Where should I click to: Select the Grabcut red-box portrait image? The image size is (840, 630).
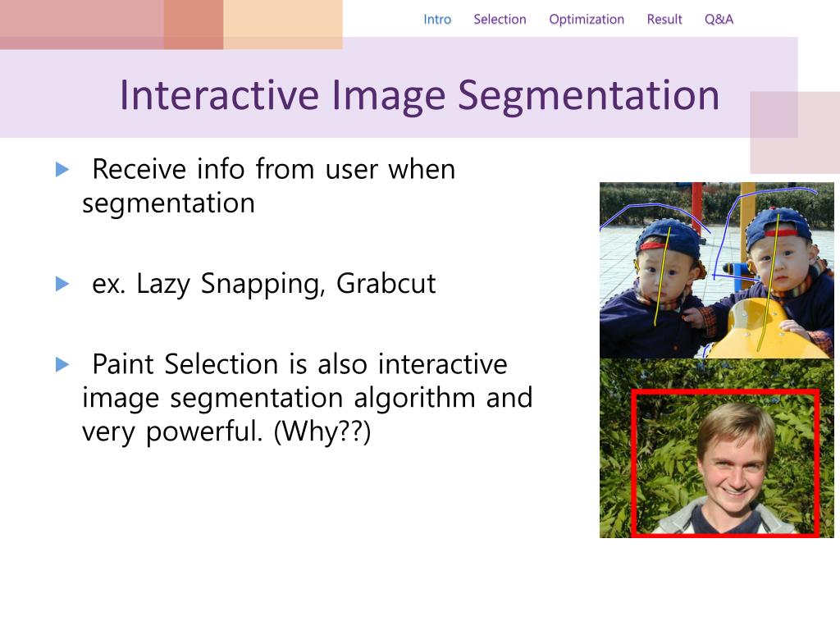coord(717,449)
